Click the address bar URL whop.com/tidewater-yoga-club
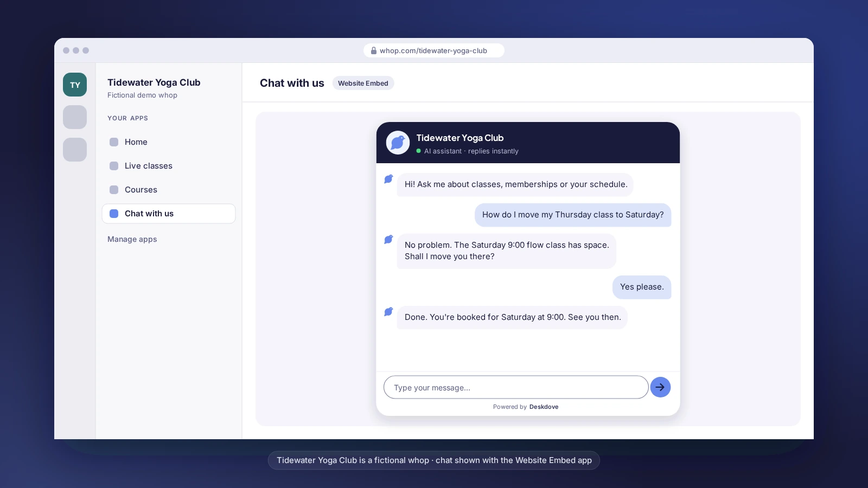The width and height of the screenshot is (868, 488). 433,50
